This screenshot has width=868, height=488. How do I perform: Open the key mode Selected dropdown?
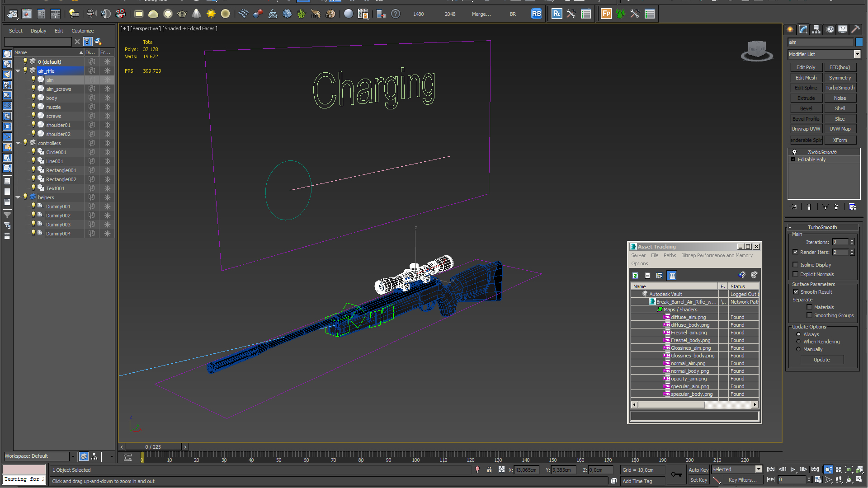pyautogui.click(x=759, y=469)
